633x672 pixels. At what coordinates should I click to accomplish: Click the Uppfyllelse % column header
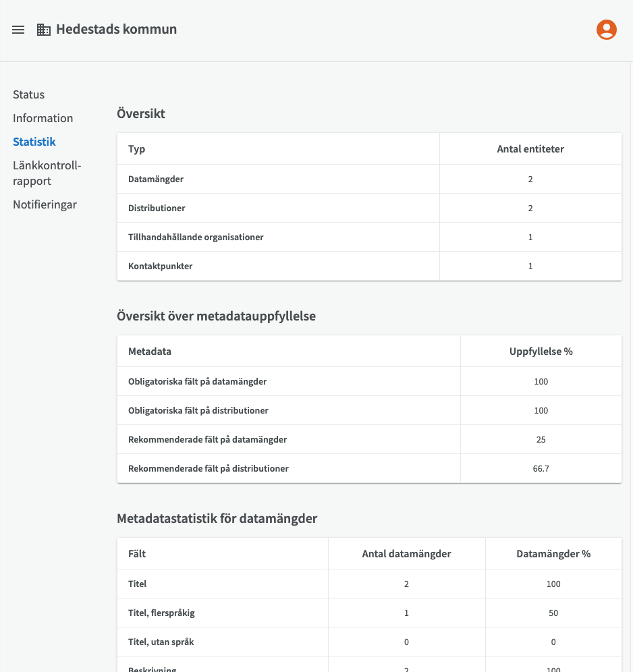(x=541, y=352)
